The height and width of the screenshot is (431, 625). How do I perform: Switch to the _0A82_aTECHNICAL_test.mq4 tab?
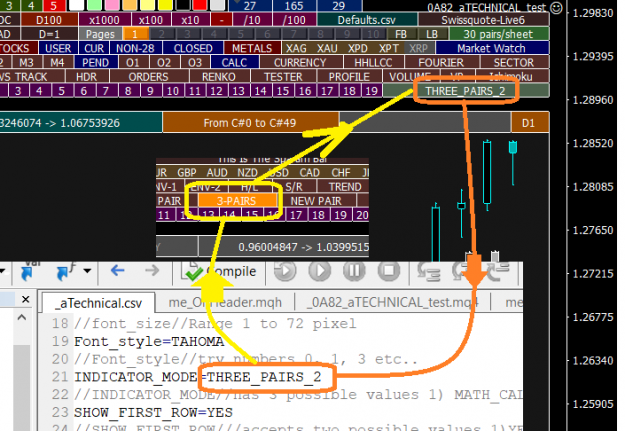click(x=392, y=303)
